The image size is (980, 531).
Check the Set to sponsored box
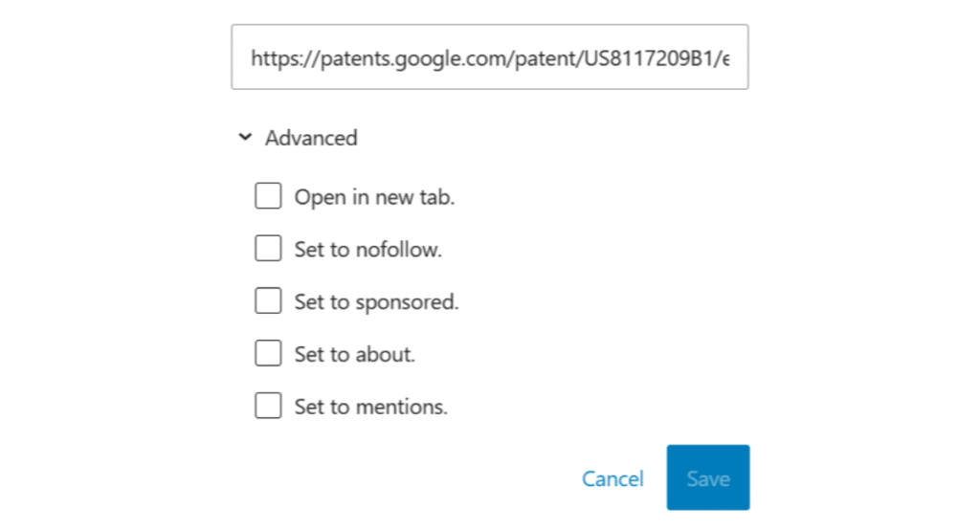point(268,301)
